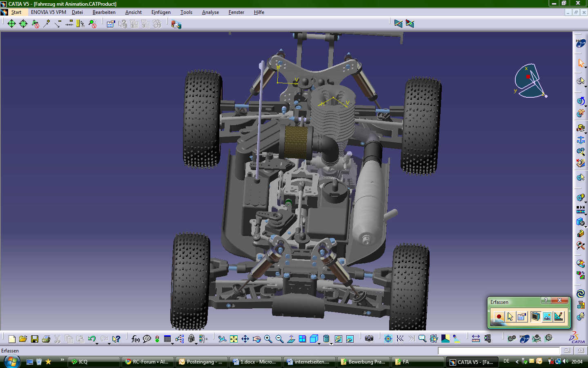Click the camera capture icon
The height and width of the screenshot is (368, 588).
369,339
